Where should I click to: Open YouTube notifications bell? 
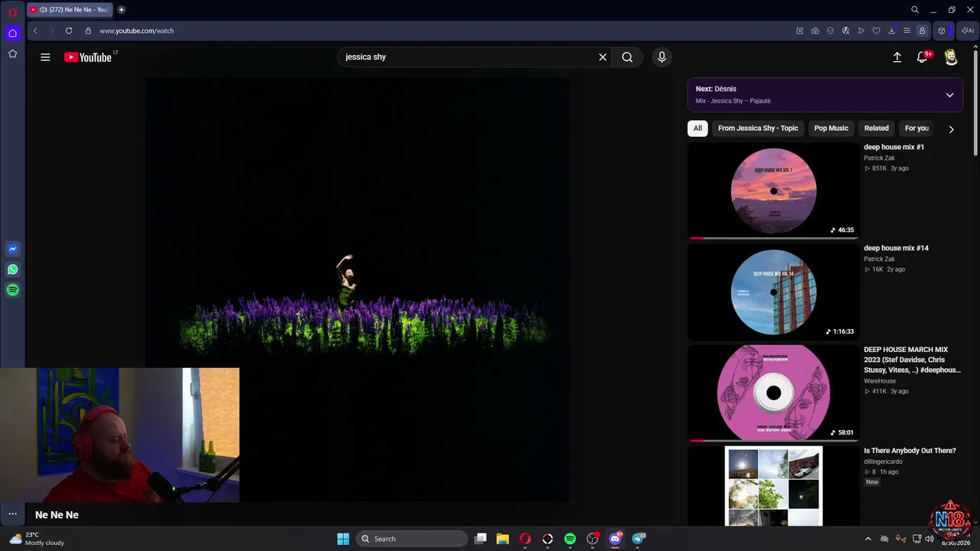[x=923, y=57]
